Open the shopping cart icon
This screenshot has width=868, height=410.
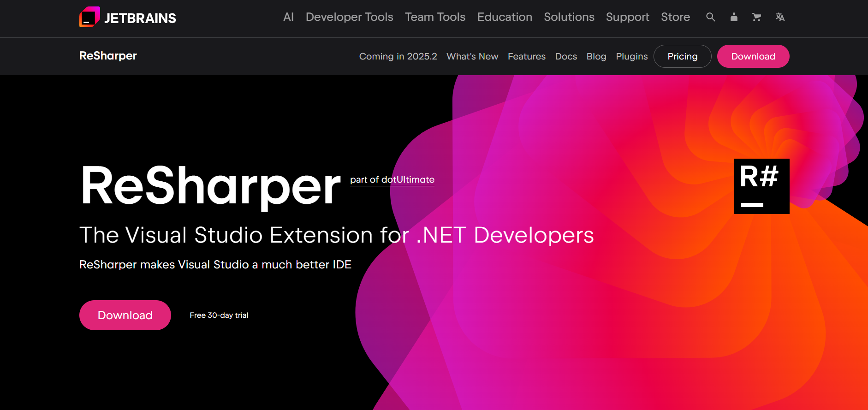757,17
